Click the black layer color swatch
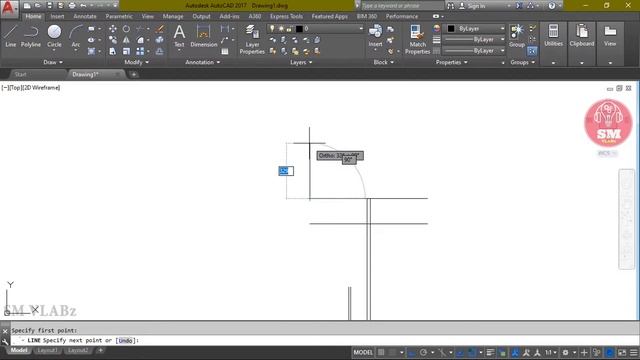The image size is (640, 360). (299, 29)
